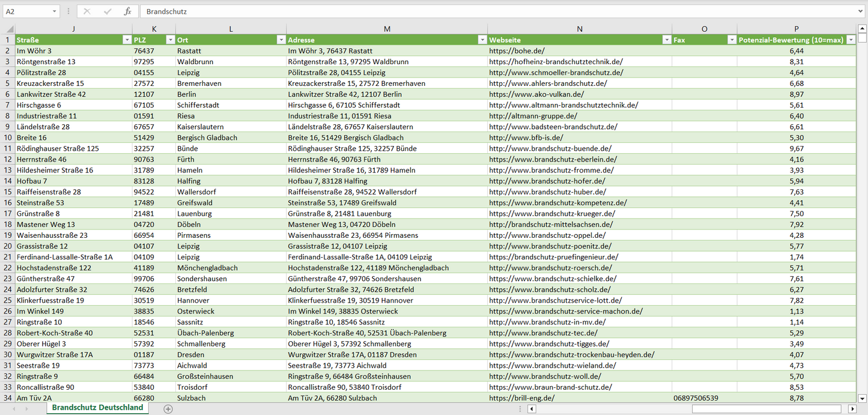The width and height of the screenshot is (868, 415).
Task: Click the horizontal scrollbar thumb
Action: click(x=768, y=409)
